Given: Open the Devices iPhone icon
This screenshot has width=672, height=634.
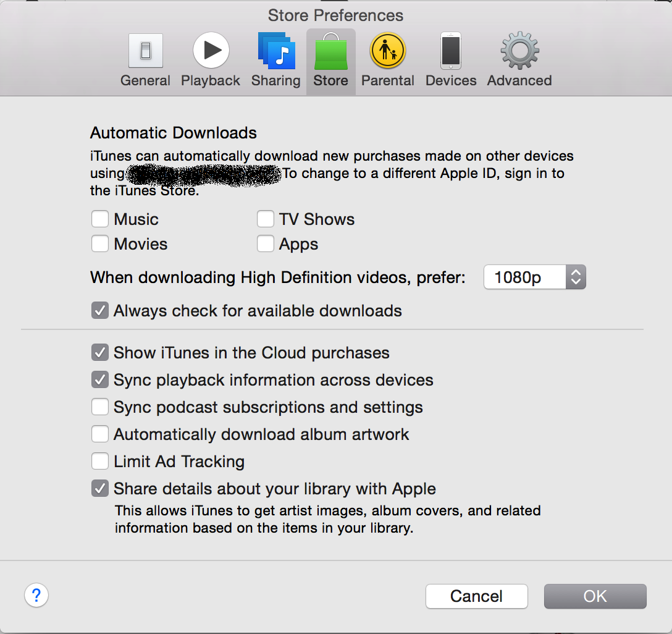Looking at the screenshot, I should pyautogui.click(x=451, y=51).
